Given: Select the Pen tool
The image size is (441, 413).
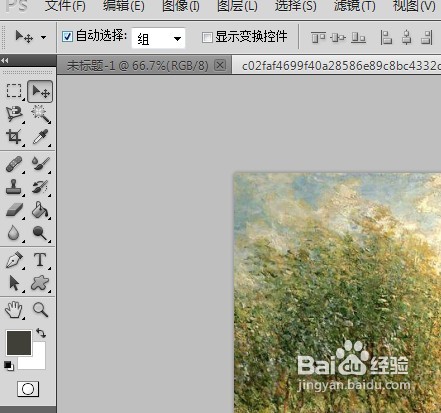Looking at the screenshot, I should tap(14, 260).
